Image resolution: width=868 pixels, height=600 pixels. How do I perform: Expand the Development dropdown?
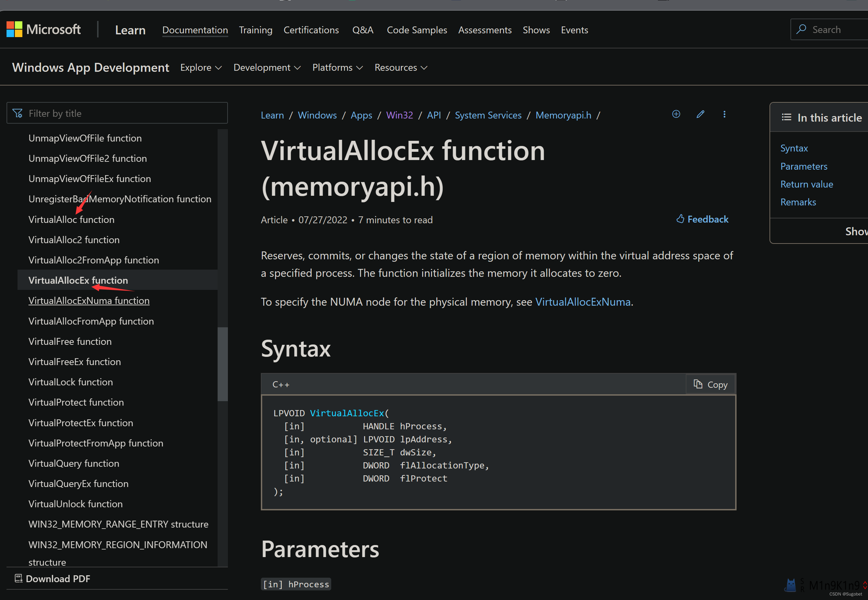(267, 68)
